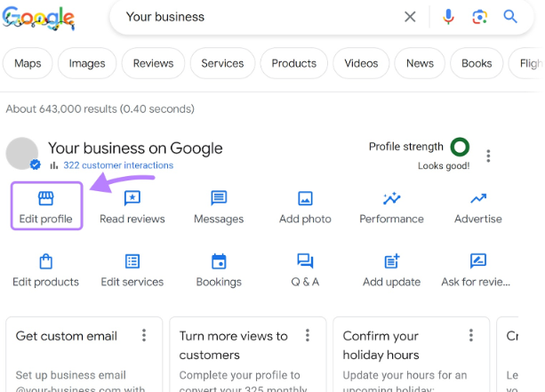Switch to the News filter
Image resolution: width=545 pixels, height=392 pixels.
420,63
